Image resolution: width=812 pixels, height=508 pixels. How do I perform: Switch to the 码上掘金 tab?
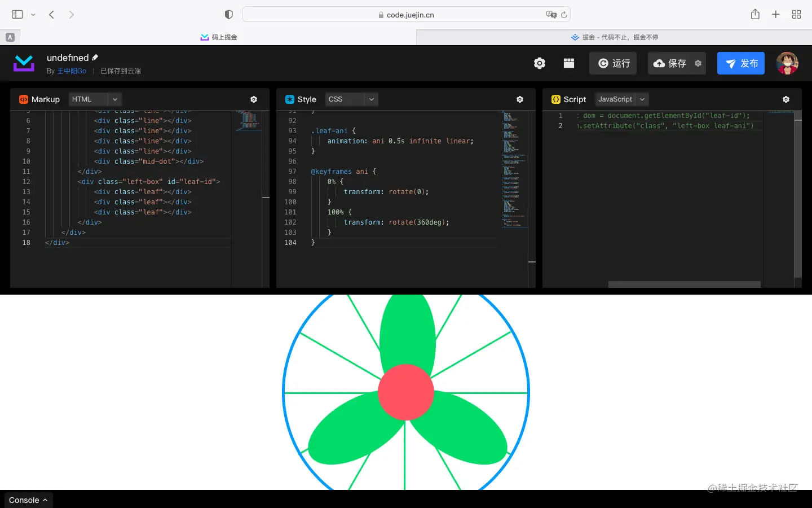pyautogui.click(x=219, y=37)
